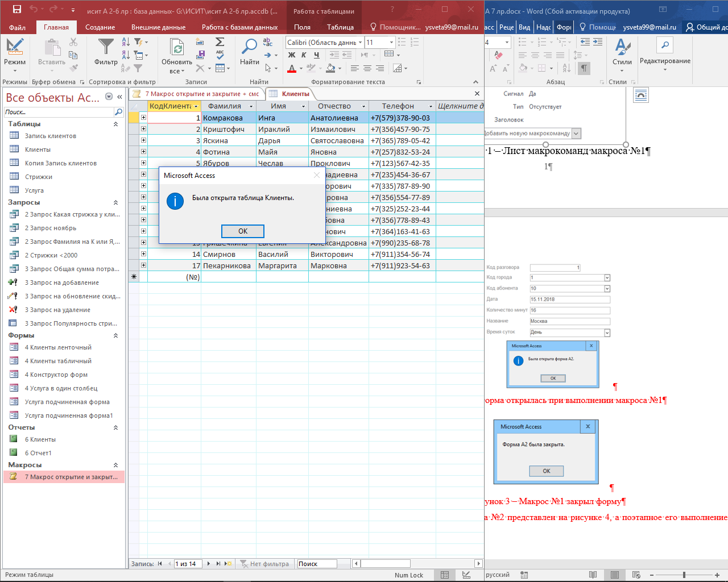Click the Поиск box in record navigator
Viewport: 728px width, 582px height.
pyautogui.click(x=317, y=564)
